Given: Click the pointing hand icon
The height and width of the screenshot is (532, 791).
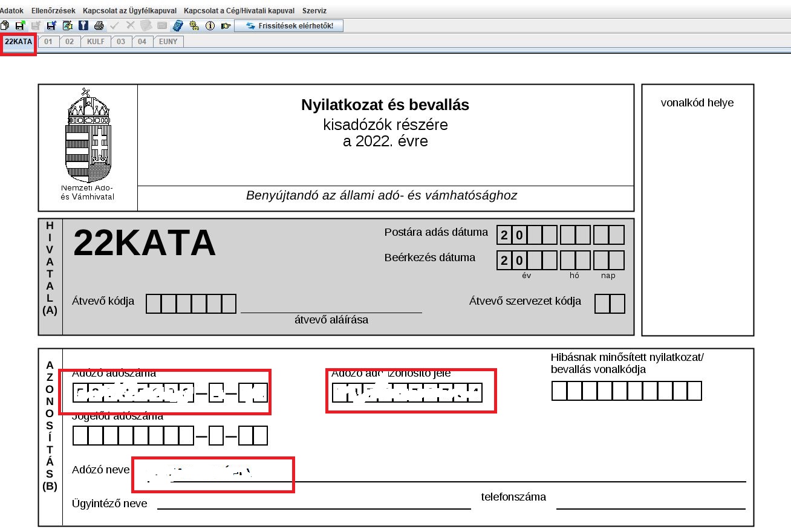Looking at the screenshot, I should coord(226,25).
